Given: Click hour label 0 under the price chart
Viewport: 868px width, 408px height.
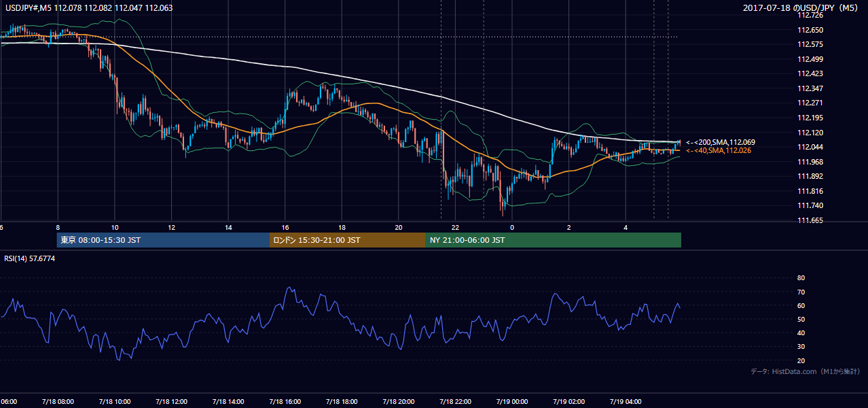Looking at the screenshot, I should [x=512, y=227].
